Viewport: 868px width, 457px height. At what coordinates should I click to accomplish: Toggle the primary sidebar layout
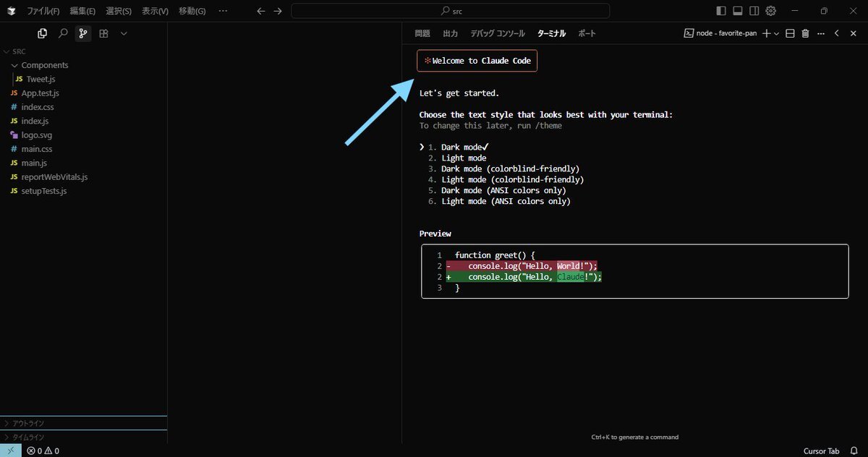tap(721, 11)
